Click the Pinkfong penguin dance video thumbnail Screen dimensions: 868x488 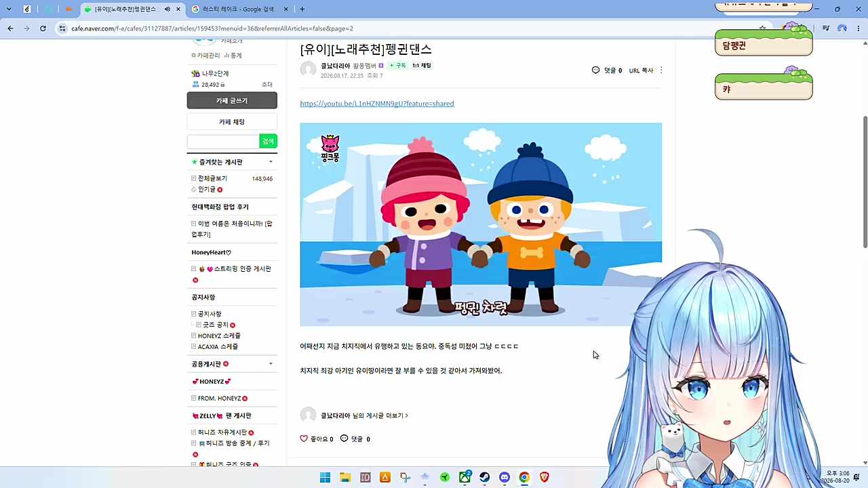pyautogui.click(x=481, y=224)
